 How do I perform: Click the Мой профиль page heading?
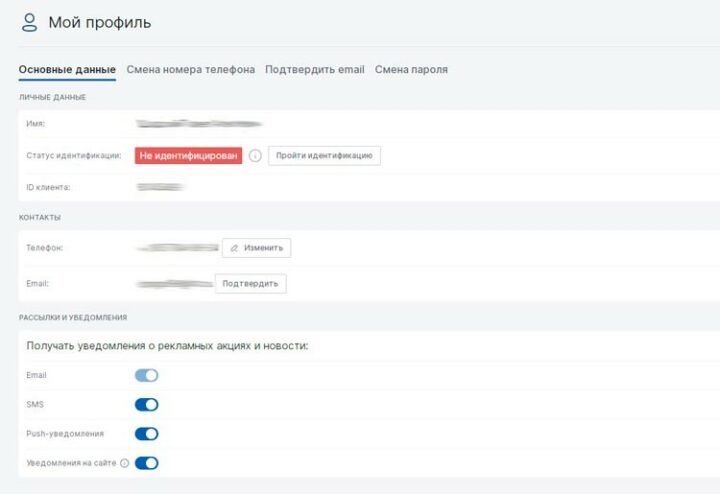pyautogui.click(x=100, y=22)
